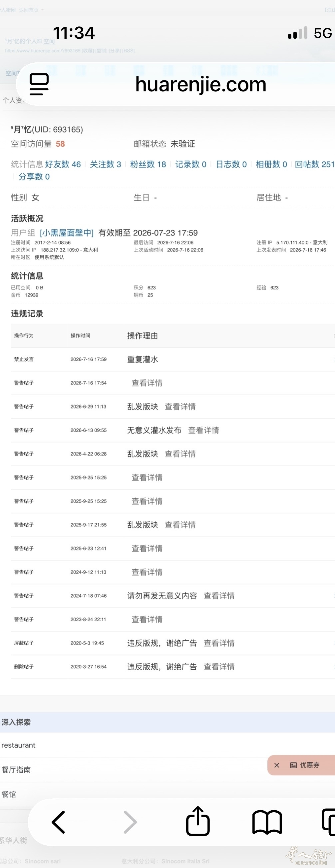This screenshot has width=335, height=868.
Task: Close the 优惠券 coupon popup
Action: [277, 765]
